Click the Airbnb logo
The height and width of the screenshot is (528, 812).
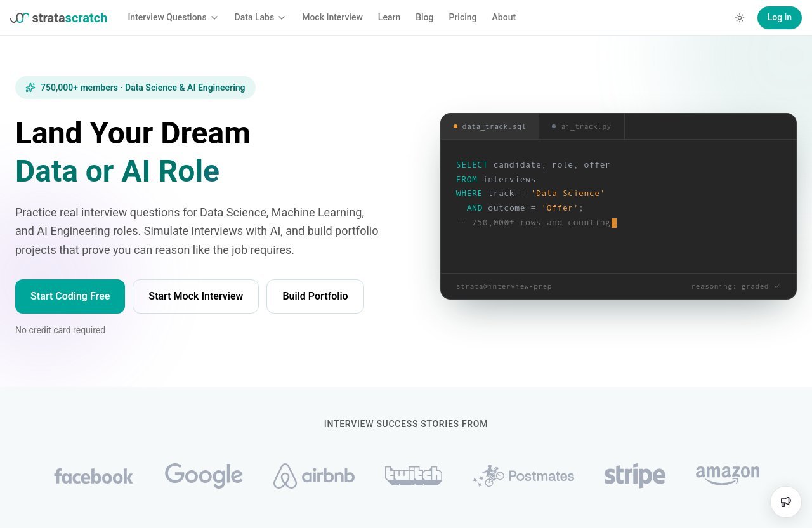pos(314,476)
